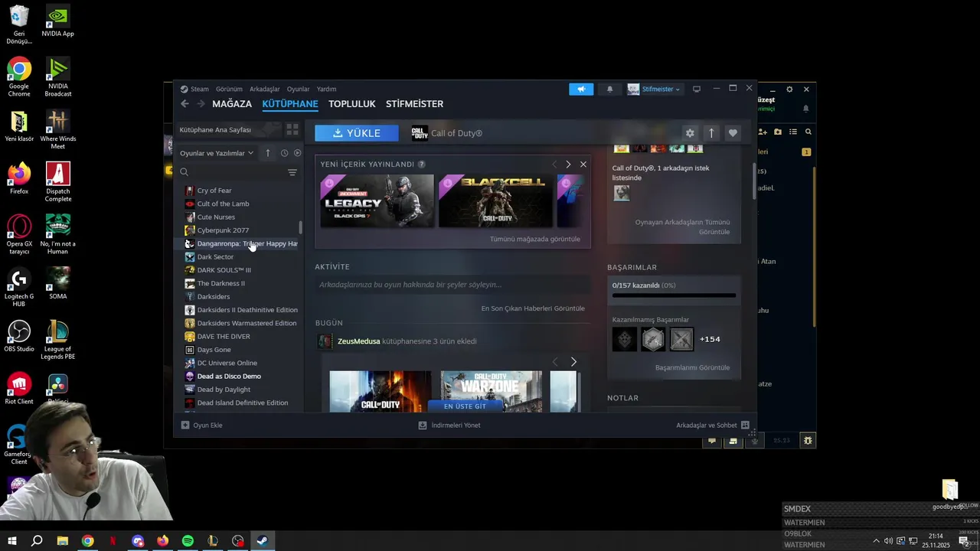The height and width of the screenshot is (551, 980).
Task: Switch library to grid collections view
Action: 292,129
